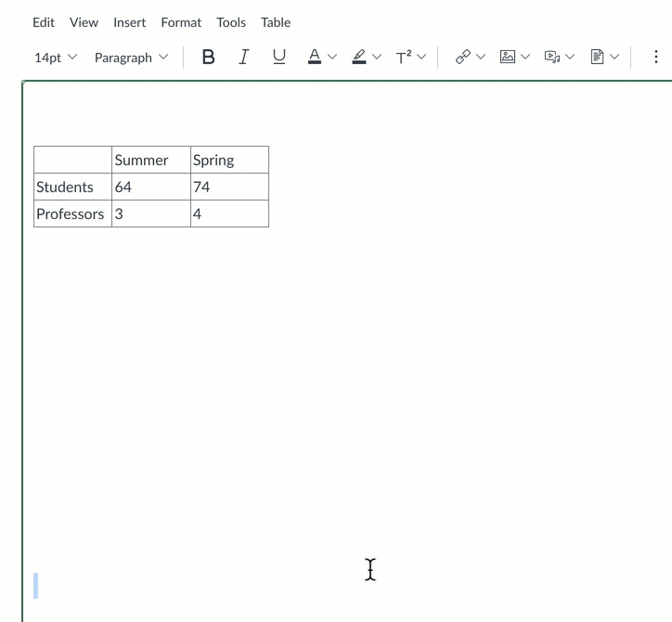Expand the media options arrow
The image size is (672, 622).
tap(570, 57)
